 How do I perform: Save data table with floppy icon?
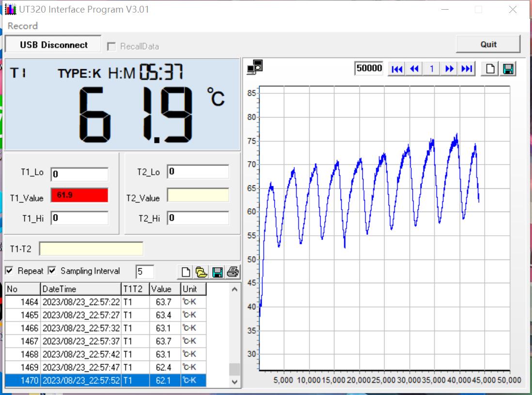[218, 272]
